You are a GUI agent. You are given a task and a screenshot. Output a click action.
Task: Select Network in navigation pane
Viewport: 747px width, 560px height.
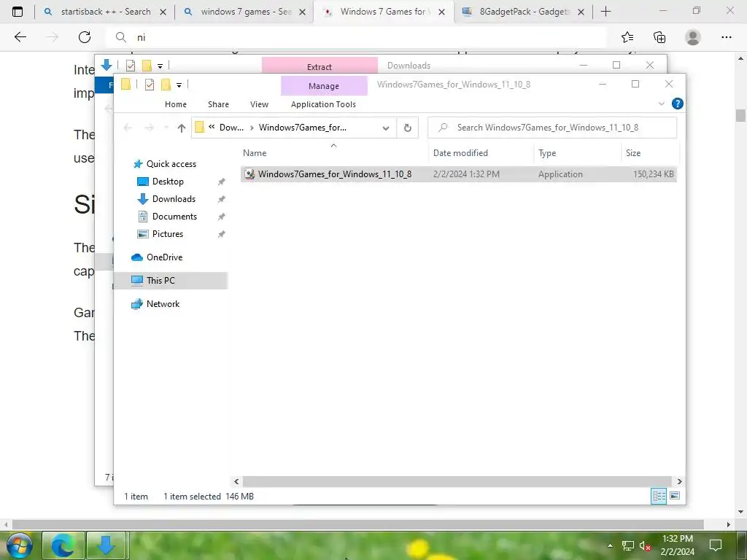coord(163,304)
